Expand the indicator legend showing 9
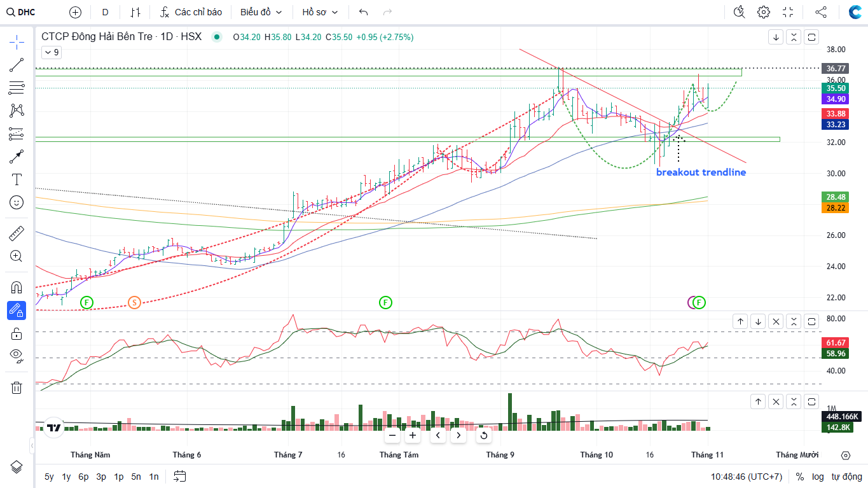This screenshot has width=868, height=488. pyautogui.click(x=52, y=53)
